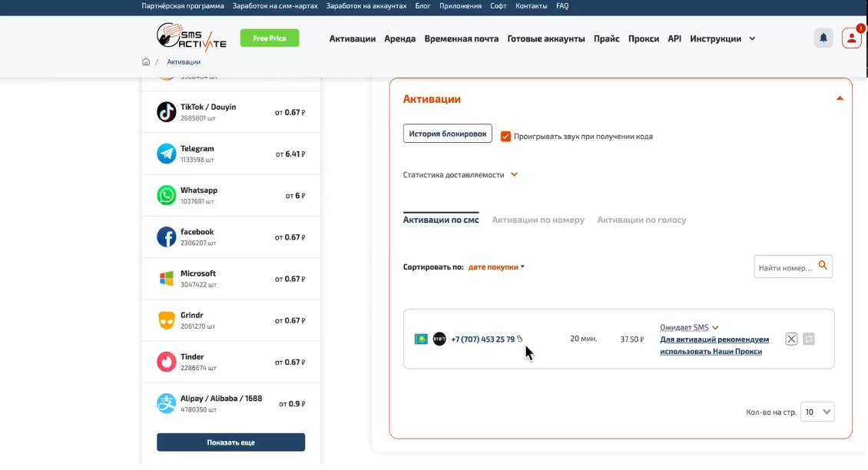Open Заработок на сим-картах link
Screen dimensions: 868x470
[x=275, y=6]
